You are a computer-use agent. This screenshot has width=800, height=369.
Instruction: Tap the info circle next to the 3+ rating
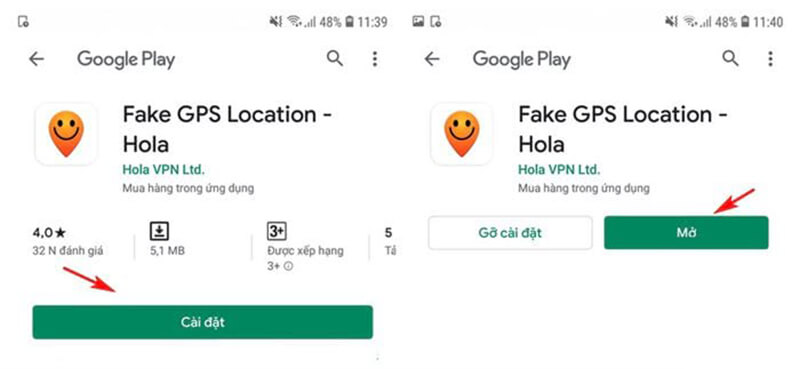point(288,266)
